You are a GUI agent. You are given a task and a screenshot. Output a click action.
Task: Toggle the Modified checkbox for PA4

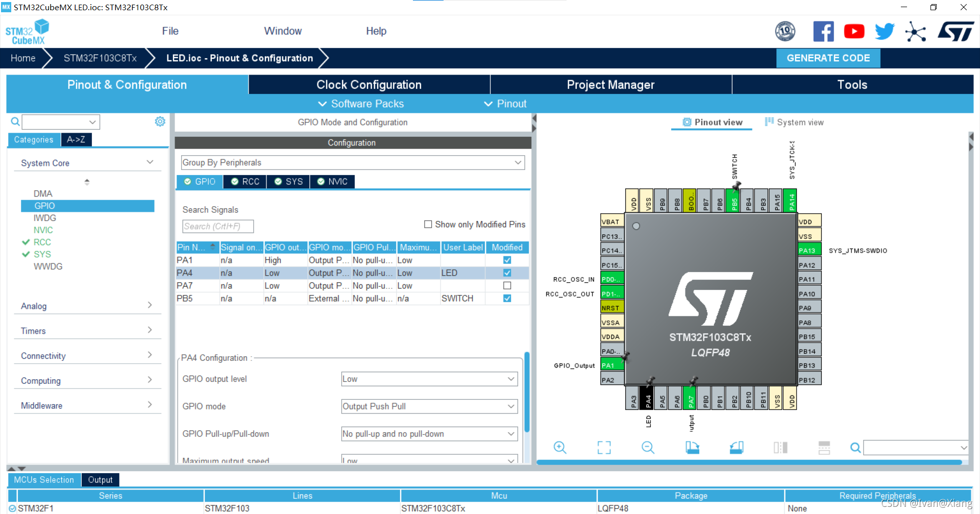click(507, 273)
